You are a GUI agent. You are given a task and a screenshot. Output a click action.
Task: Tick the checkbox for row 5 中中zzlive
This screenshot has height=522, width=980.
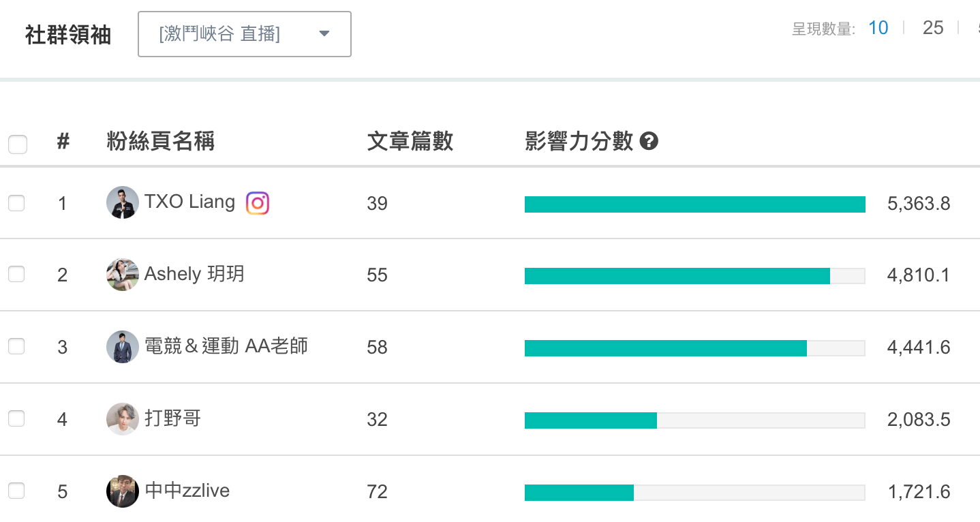coord(16,491)
